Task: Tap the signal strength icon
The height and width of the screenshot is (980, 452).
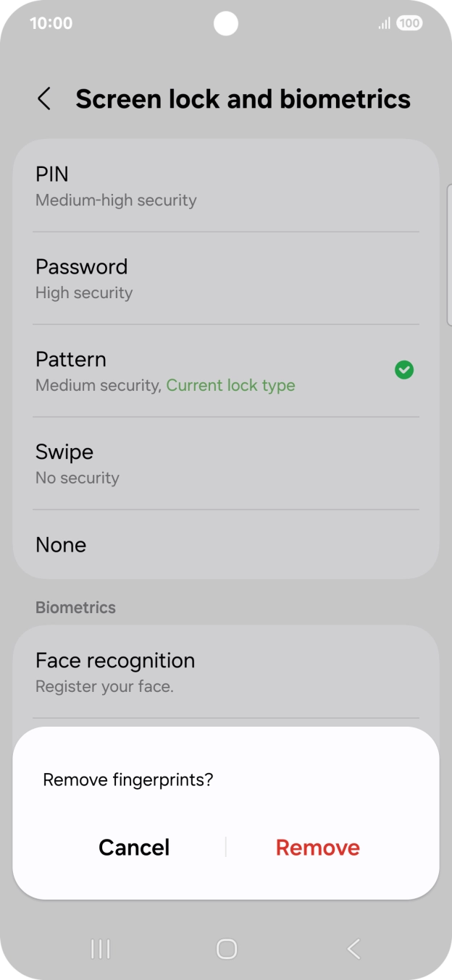Action: tap(384, 24)
